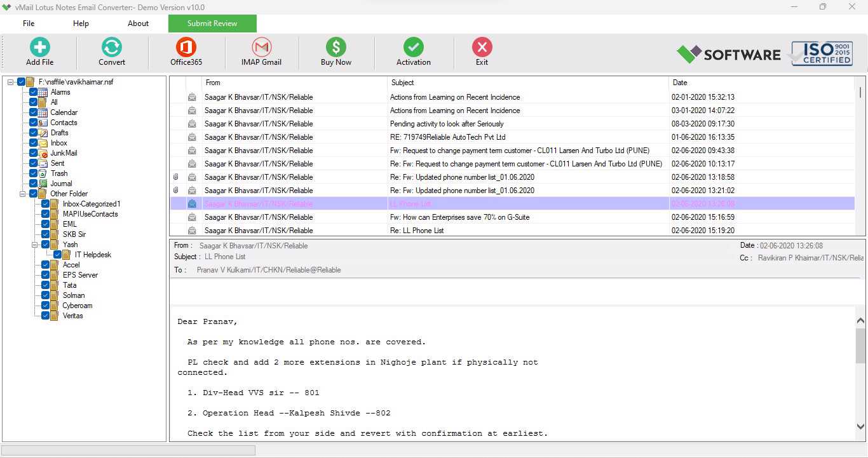Click the Add File icon
This screenshot has width=868, height=458.
click(x=39, y=47)
